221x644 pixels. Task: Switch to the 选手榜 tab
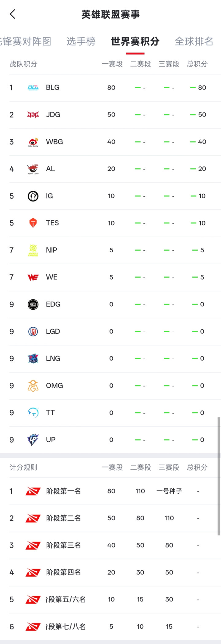pyautogui.click(x=81, y=41)
